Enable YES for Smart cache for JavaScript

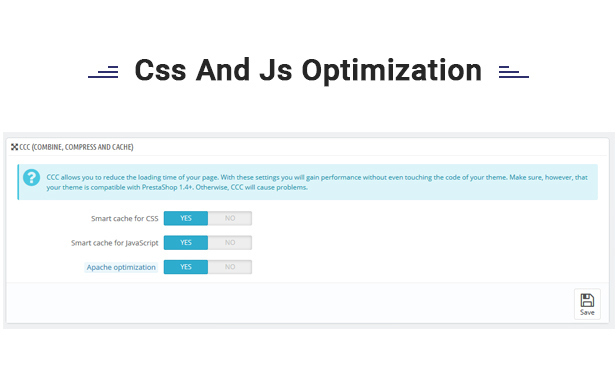pos(186,243)
